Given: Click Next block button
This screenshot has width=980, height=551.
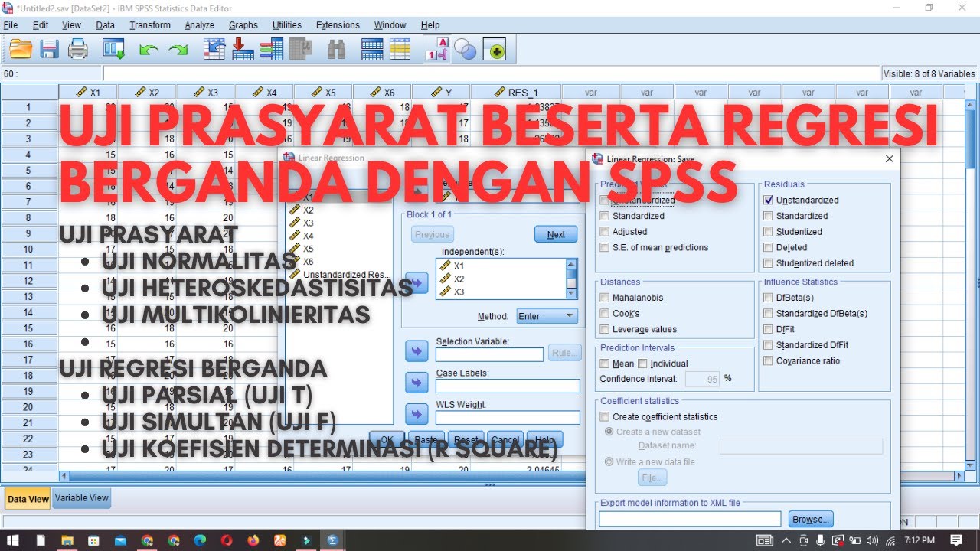Looking at the screenshot, I should coord(556,234).
